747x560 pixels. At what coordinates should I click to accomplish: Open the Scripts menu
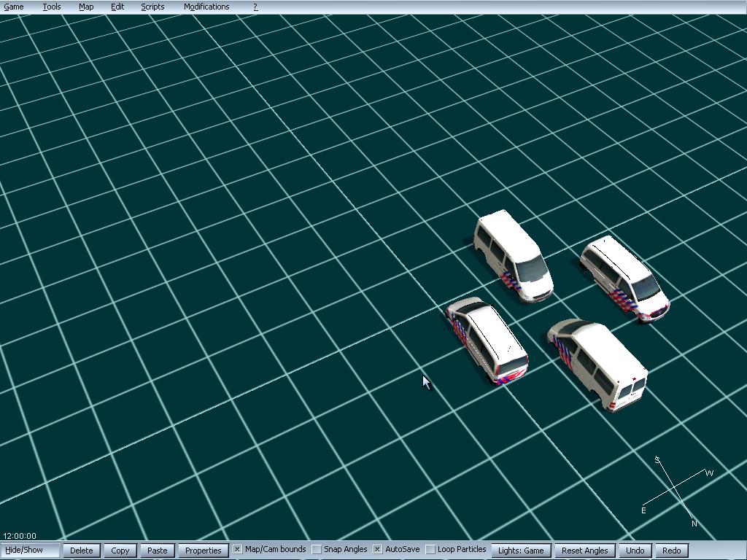pos(153,7)
